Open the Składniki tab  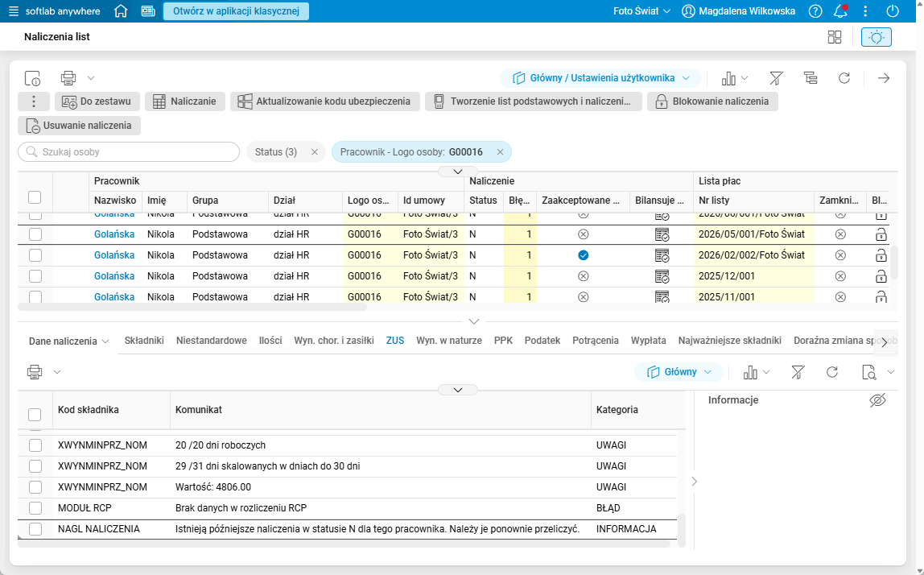point(144,341)
